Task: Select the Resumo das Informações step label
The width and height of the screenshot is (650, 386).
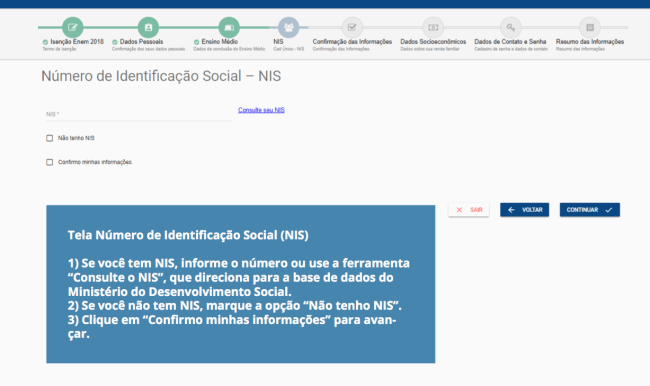Action: coord(590,41)
